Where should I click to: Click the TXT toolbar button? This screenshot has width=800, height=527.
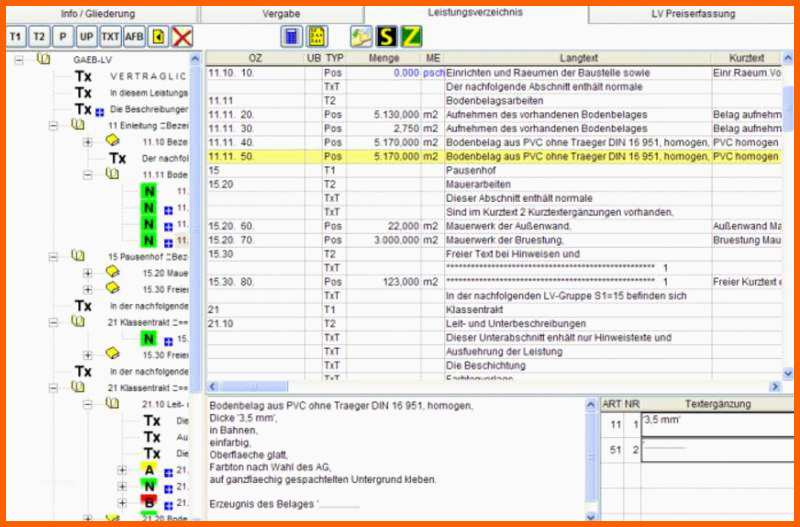(x=110, y=37)
